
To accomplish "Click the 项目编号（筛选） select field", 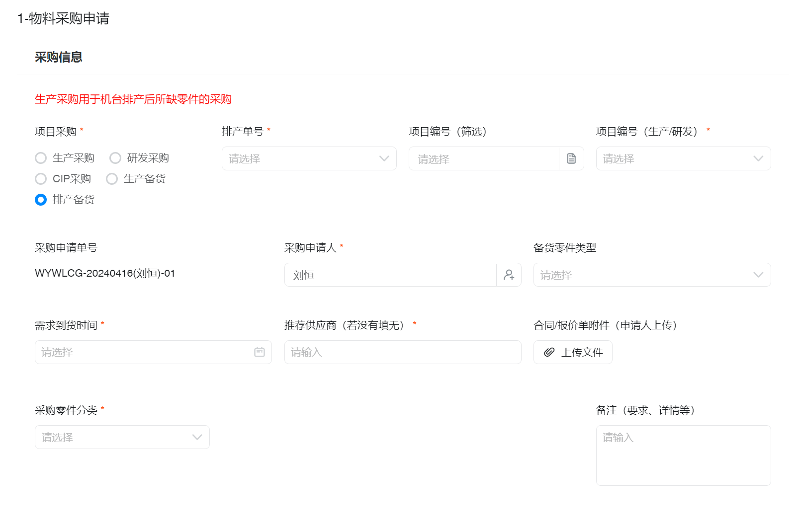I will click(x=484, y=158).
